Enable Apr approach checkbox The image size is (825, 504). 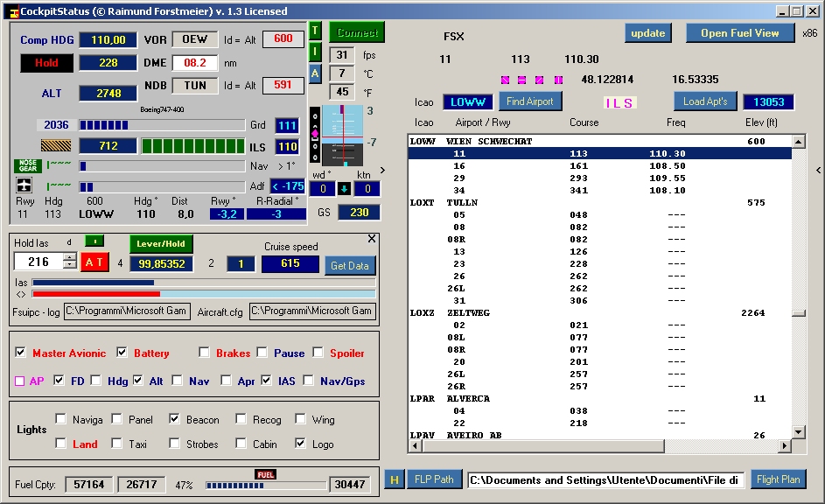coord(226,380)
